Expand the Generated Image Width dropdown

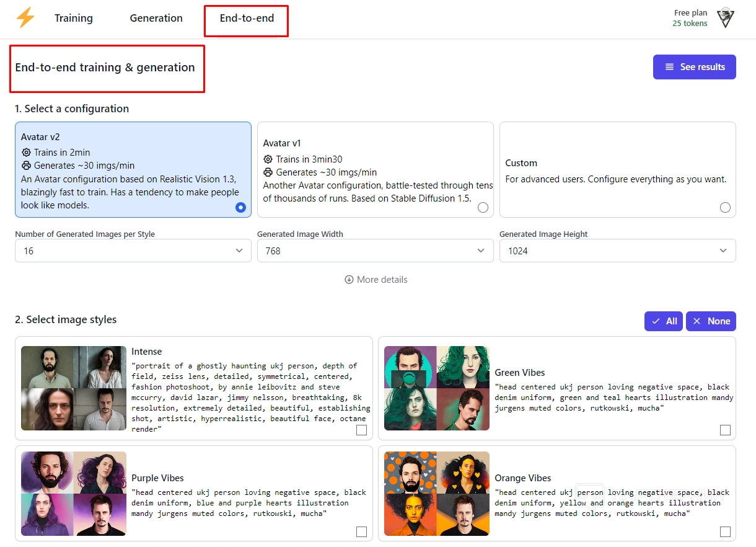pos(375,251)
